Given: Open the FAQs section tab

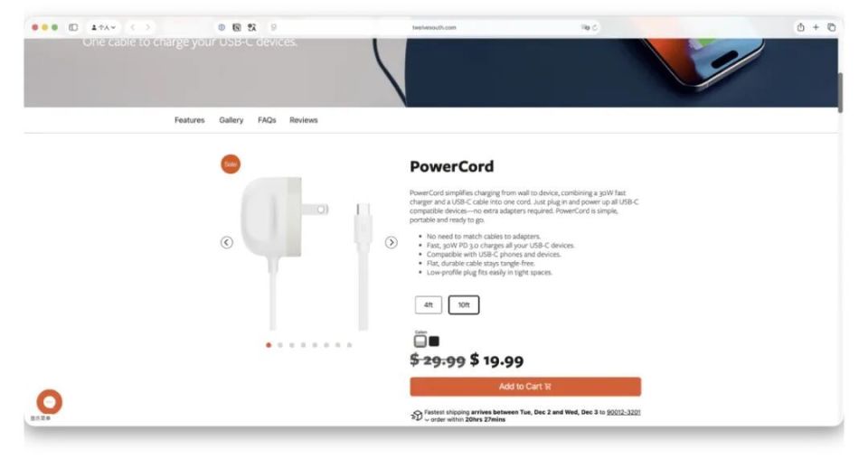Looking at the screenshot, I should (267, 120).
